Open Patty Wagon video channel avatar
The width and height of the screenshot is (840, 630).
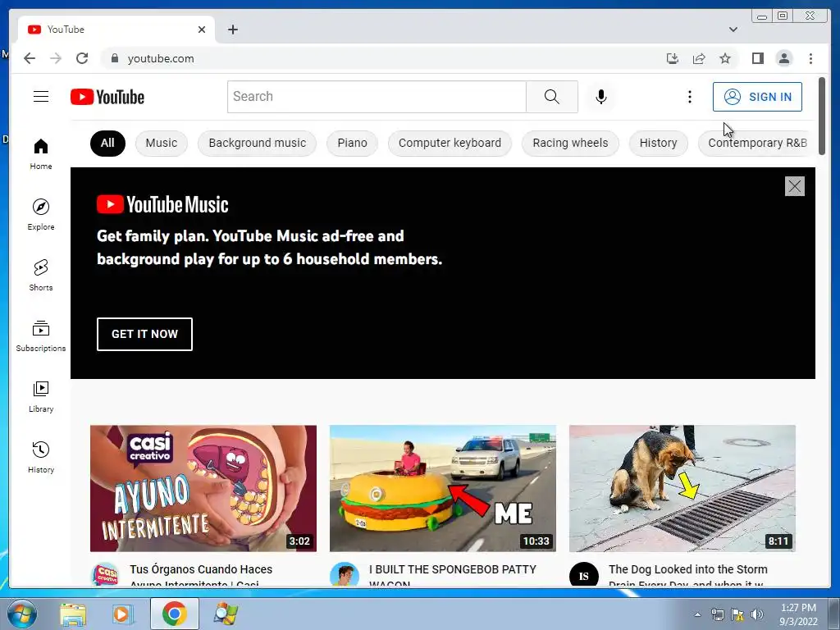pos(345,575)
